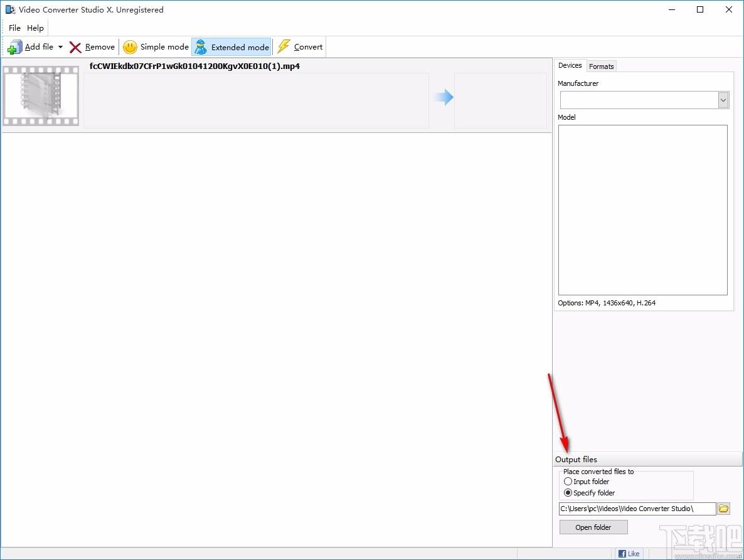Select the Devices tab

(570, 65)
